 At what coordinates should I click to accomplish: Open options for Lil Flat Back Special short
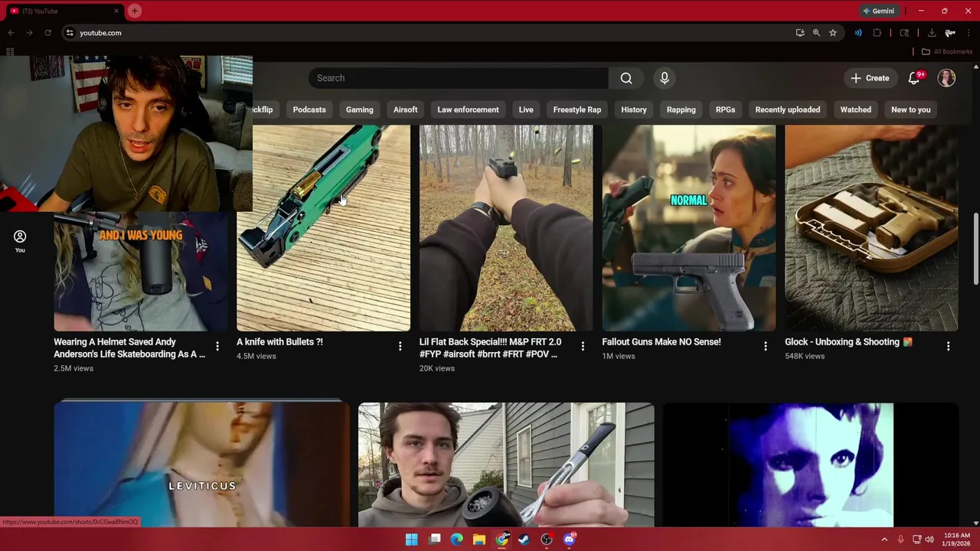click(x=583, y=346)
